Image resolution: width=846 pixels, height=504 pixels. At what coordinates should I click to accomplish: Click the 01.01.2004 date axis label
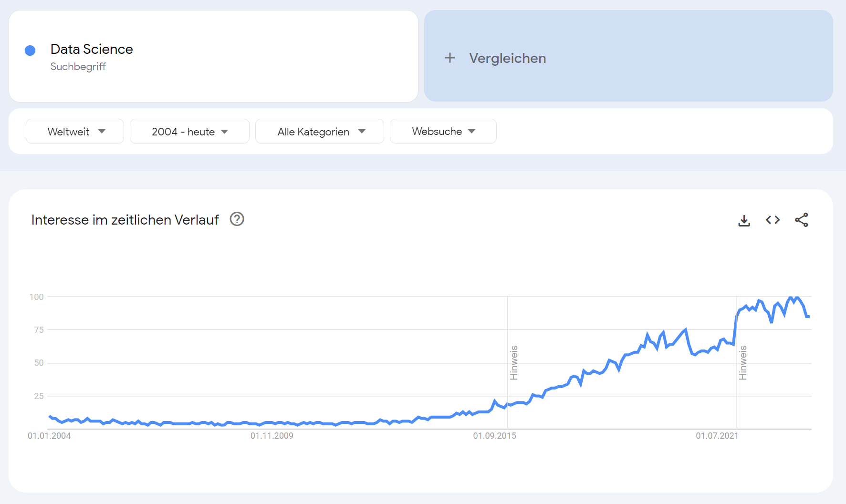(49, 436)
